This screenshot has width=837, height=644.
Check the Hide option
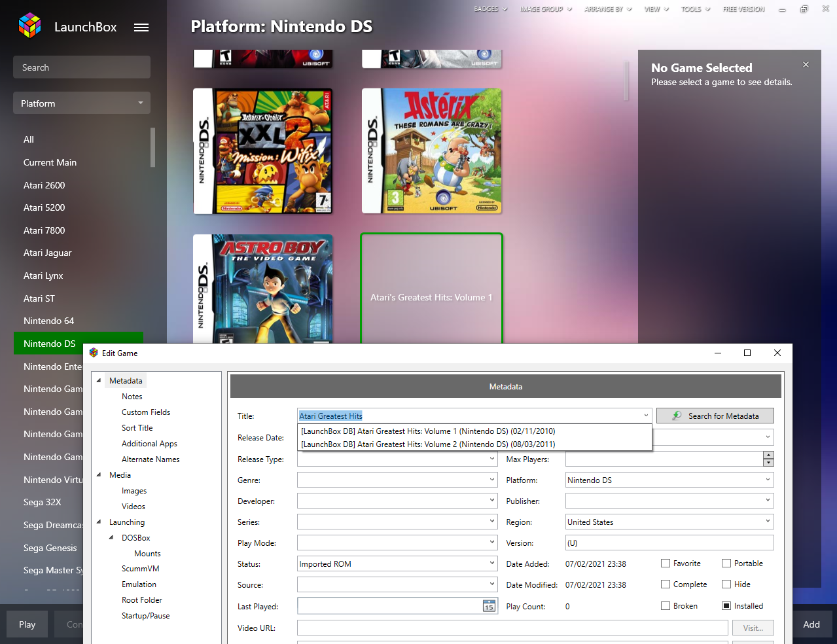726,584
